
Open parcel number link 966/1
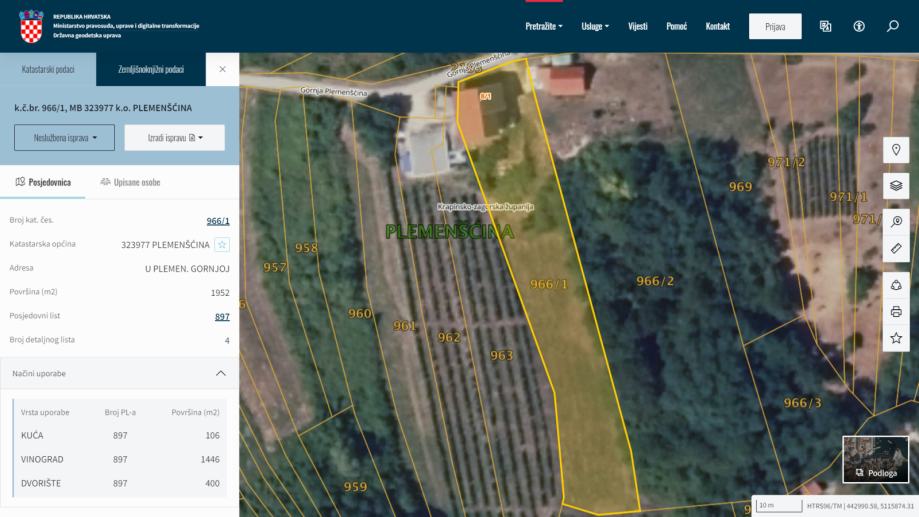click(x=217, y=221)
